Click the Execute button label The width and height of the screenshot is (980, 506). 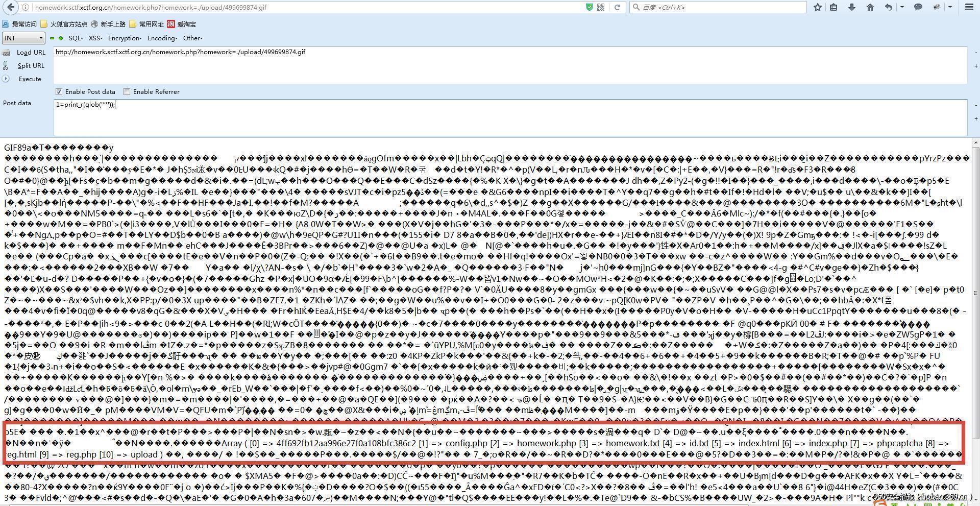30,79
